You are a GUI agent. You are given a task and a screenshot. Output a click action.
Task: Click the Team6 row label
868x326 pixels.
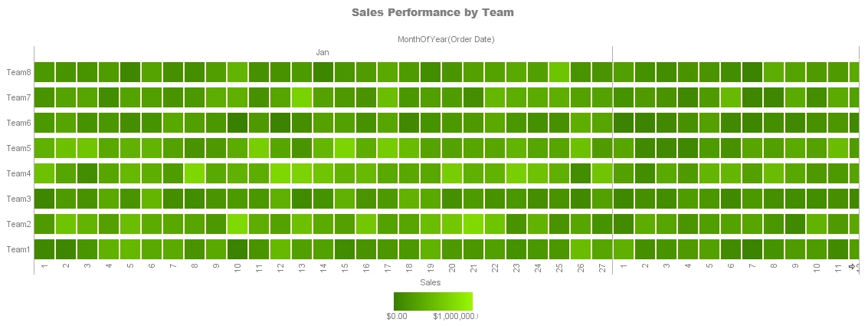(x=18, y=123)
